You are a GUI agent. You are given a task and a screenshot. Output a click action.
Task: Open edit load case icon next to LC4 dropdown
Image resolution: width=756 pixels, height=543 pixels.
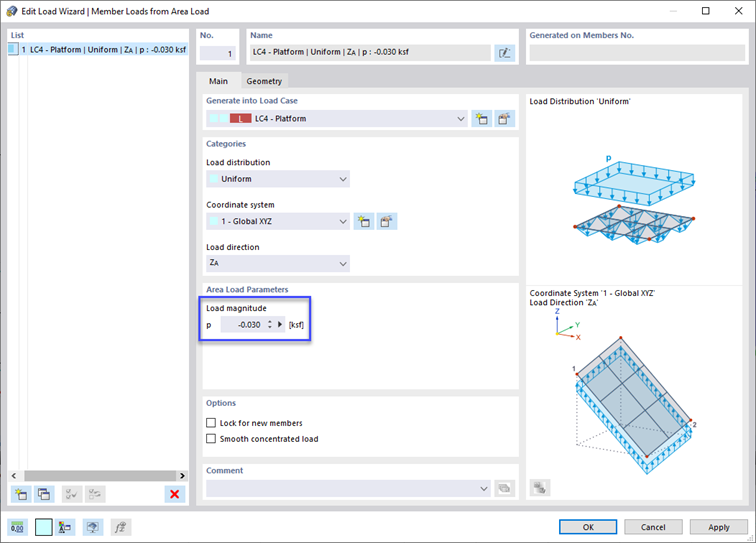(504, 119)
